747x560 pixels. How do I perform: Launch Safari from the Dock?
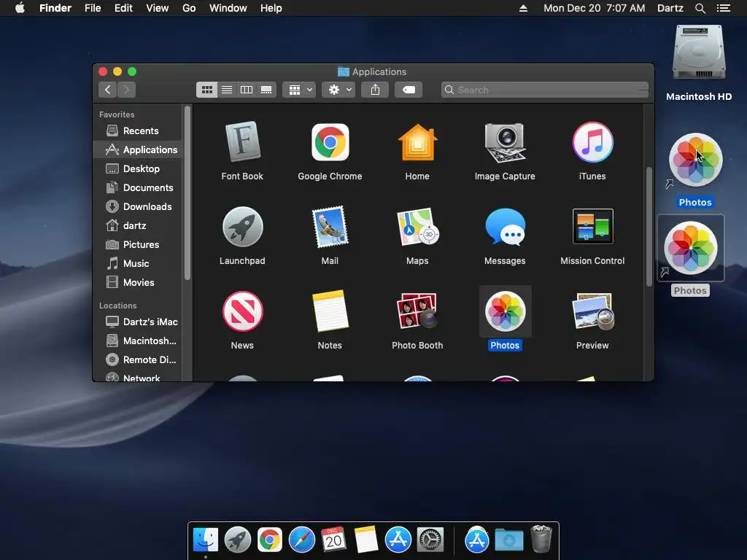(301, 540)
